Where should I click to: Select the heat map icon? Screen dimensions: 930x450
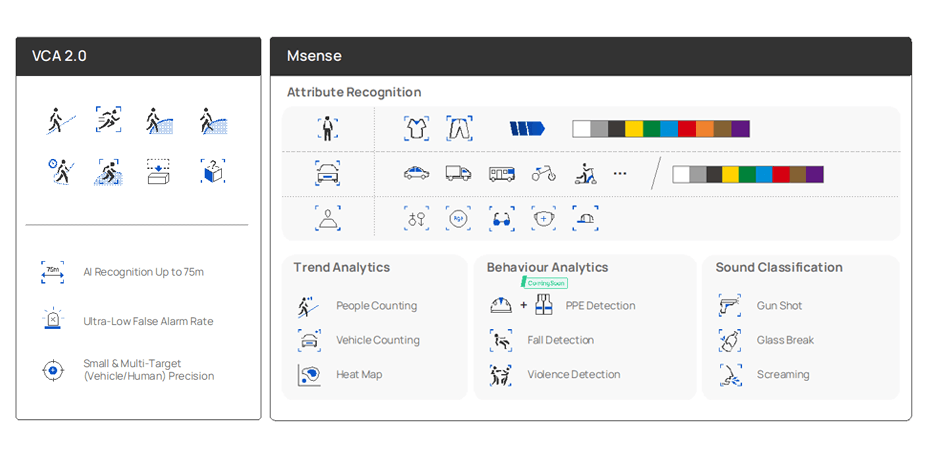click(309, 375)
